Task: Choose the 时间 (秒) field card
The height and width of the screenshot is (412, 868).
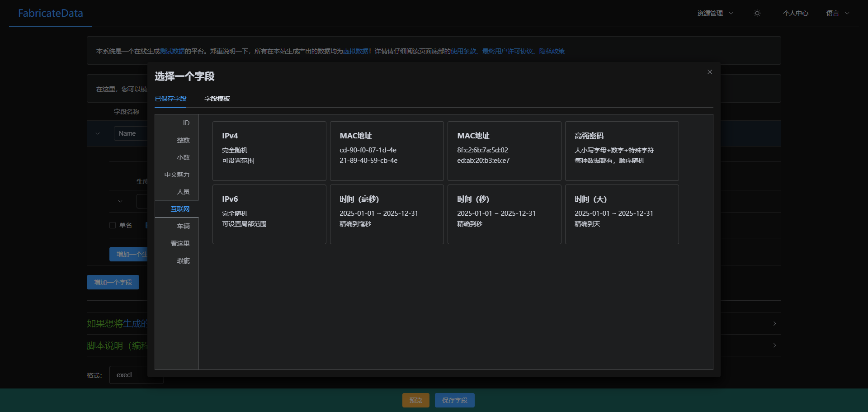Action: tap(505, 214)
